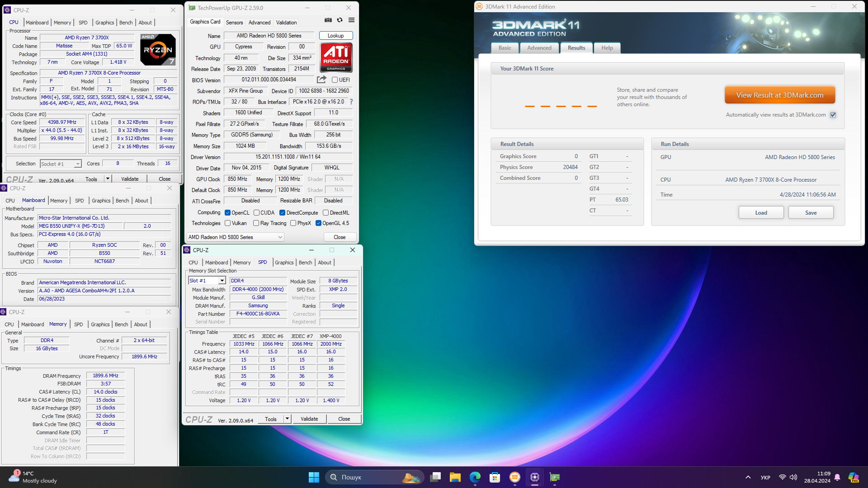Switch to GPU-Z taskbar icon

coord(555,477)
